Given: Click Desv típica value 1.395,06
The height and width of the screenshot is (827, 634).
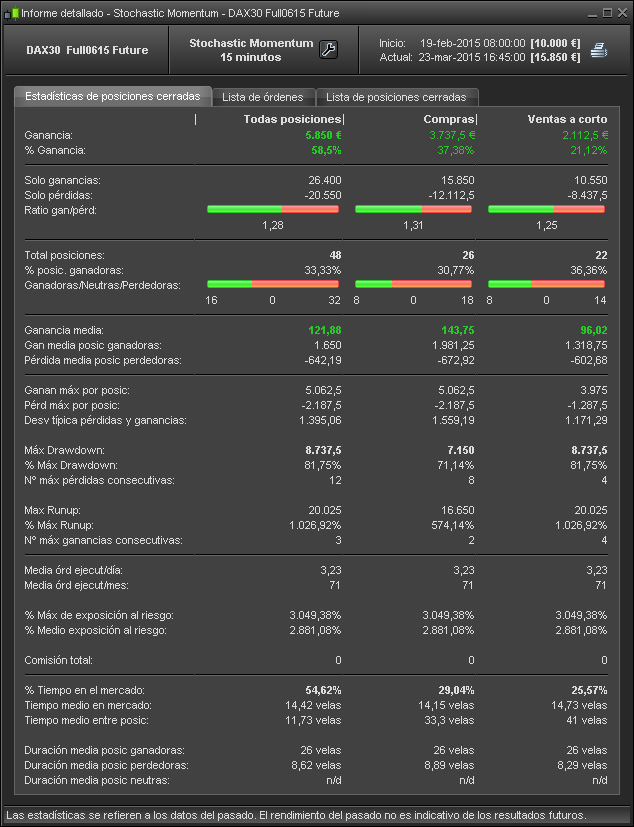Looking at the screenshot, I should (x=320, y=420).
